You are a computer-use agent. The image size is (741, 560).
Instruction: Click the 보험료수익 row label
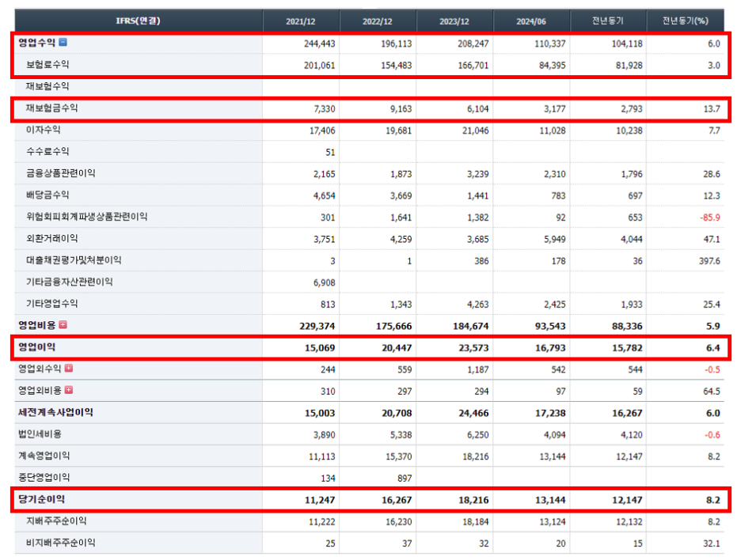point(47,64)
